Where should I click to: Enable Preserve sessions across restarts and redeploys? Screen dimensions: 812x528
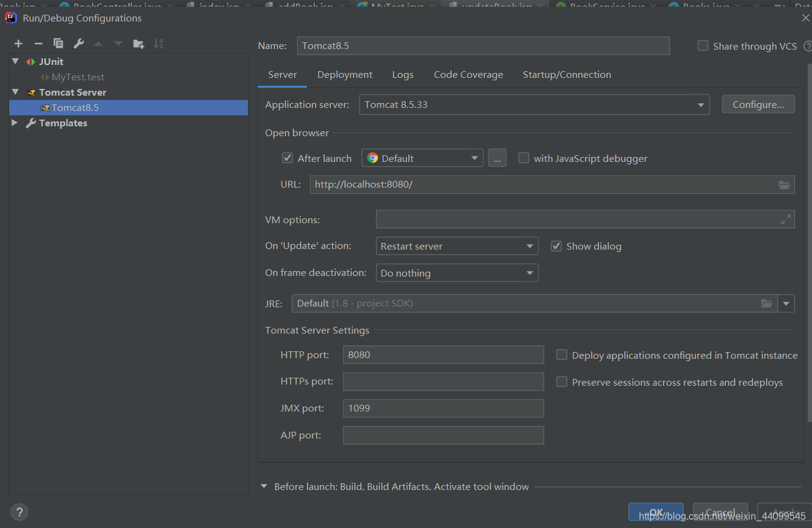562,381
